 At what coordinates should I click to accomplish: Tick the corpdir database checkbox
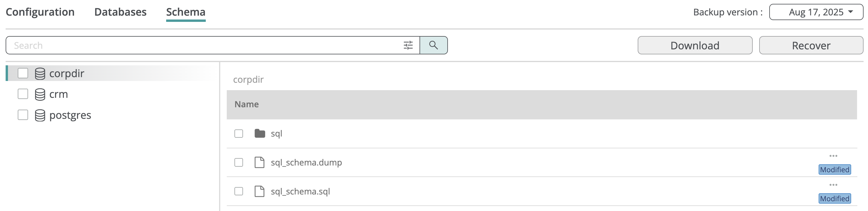coord(23,73)
